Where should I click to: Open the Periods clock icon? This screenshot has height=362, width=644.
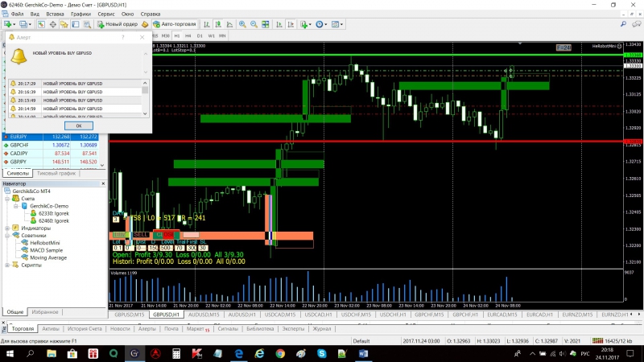[320, 24]
